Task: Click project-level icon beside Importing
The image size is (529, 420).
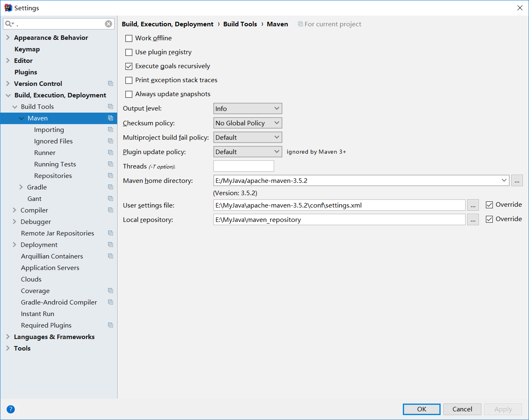Action: [x=111, y=129]
